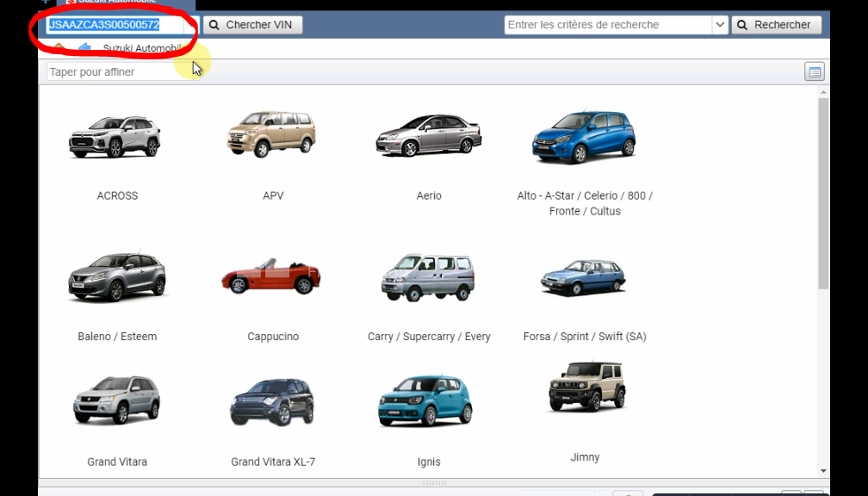
Task: Click the 'Grand Vitara XL-7' label
Action: point(274,462)
